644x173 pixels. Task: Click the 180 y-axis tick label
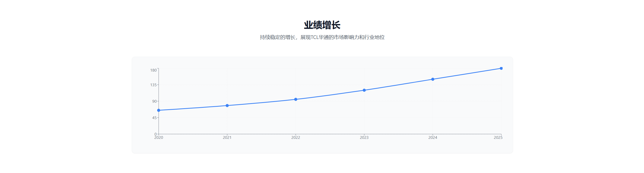[x=153, y=70]
